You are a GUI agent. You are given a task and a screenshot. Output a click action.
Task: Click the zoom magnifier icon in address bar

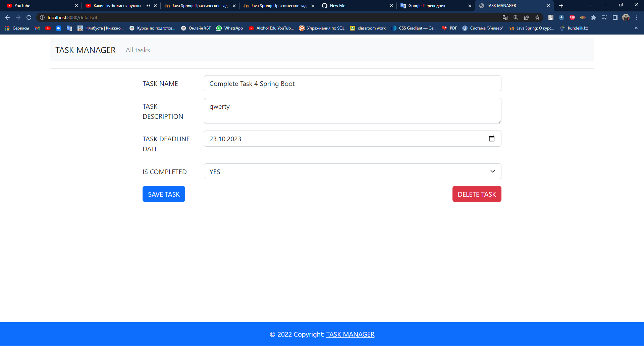tap(516, 17)
